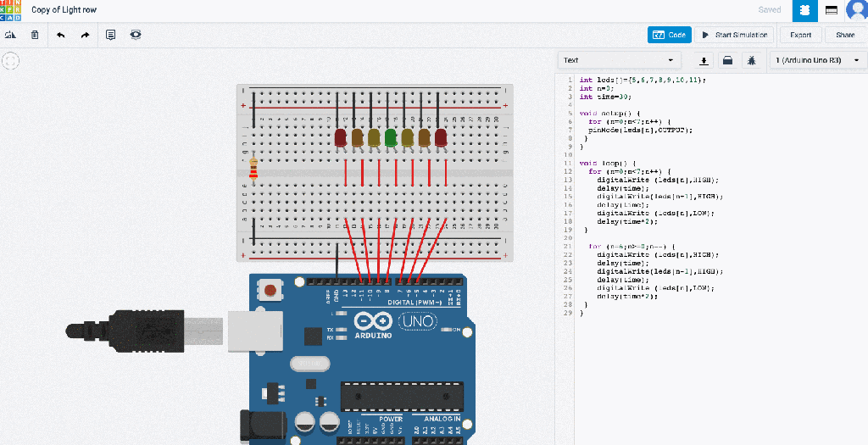868x445 pixels.
Task: Open the debugger bug icon
Action: 751,60
